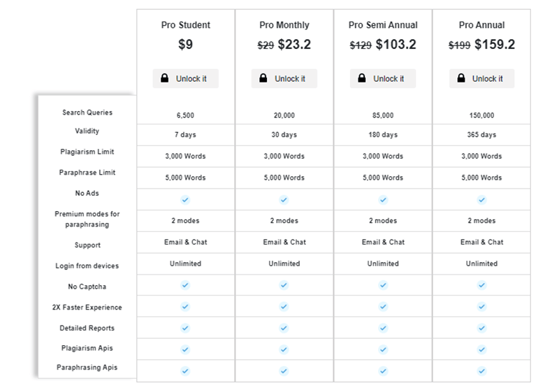Click 3,000 Words under Pro Monthly
This screenshot has width=545, height=392.
(284, 157)
